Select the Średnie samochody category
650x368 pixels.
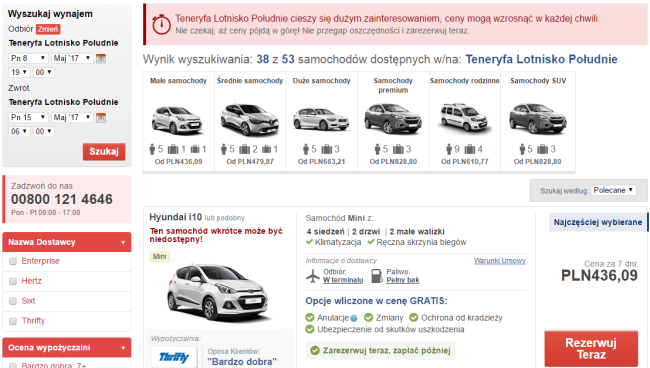250,121
